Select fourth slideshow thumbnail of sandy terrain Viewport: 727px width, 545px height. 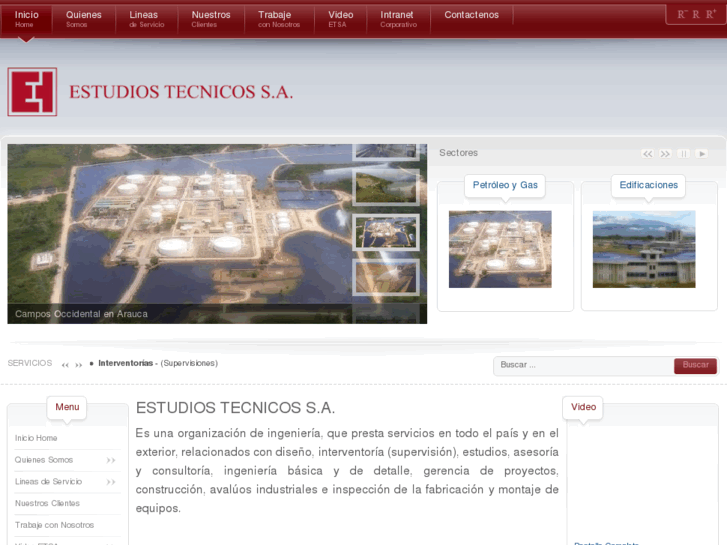coord(386,277)
